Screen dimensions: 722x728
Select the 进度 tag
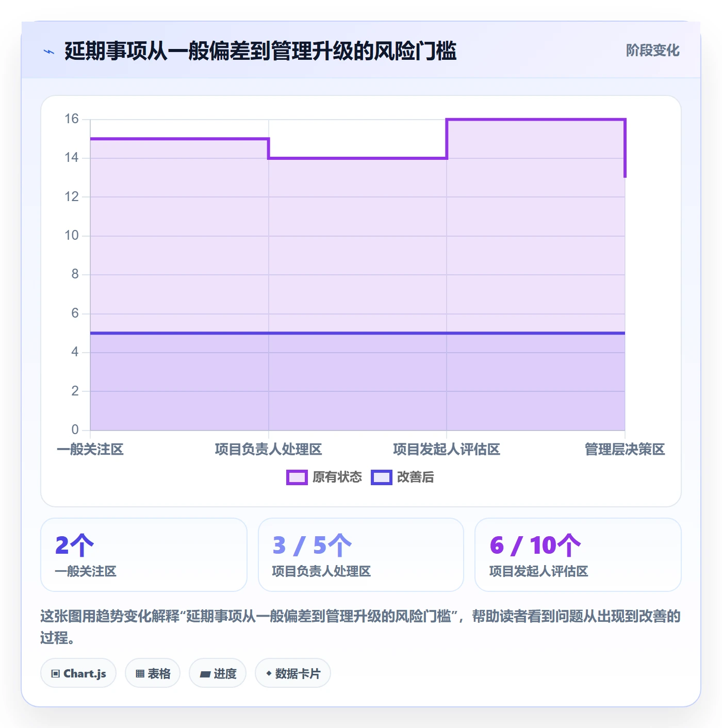point(218,673)
